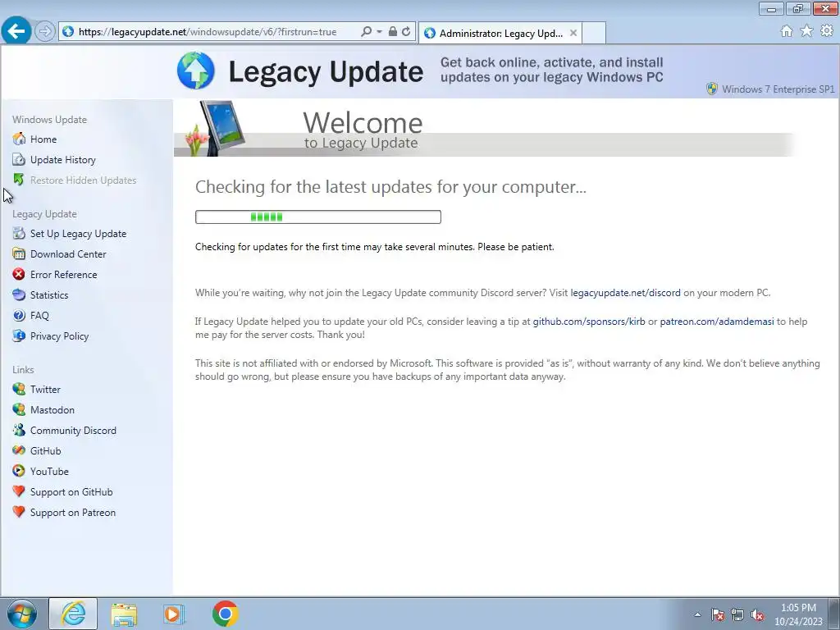Click the Mastodon globe icon

[x=19, y=410]
